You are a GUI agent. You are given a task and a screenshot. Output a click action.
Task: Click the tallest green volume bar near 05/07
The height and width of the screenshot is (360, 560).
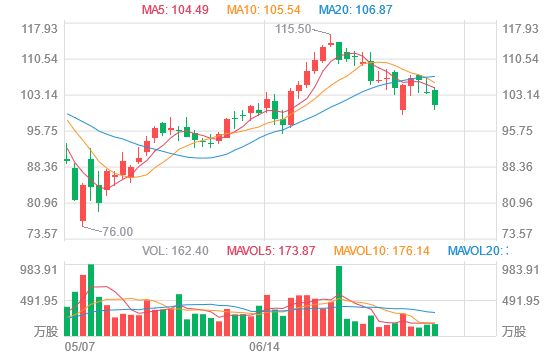tap(91, 300)
